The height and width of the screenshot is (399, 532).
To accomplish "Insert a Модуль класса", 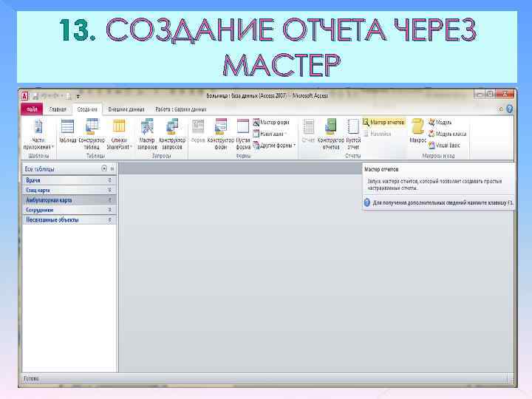I will tap(447, 134).
